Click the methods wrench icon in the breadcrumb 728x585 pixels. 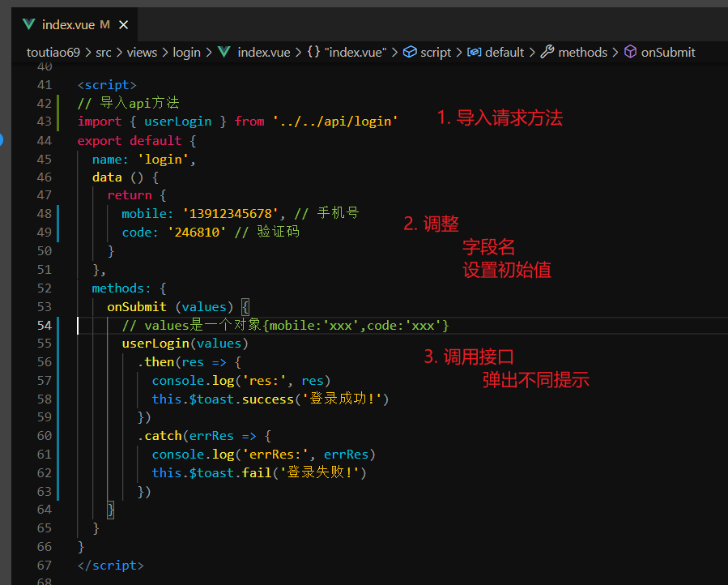point(547,52)
